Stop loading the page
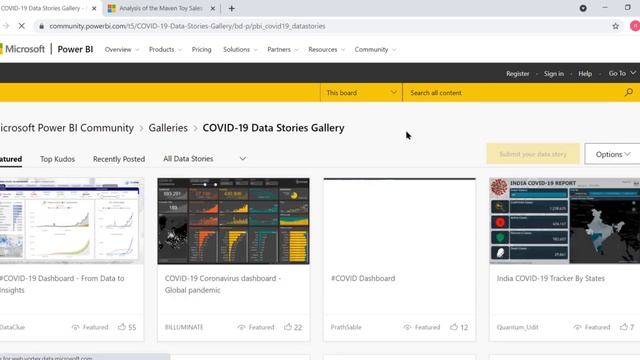640x360 pixels. [x=22, y=26]
